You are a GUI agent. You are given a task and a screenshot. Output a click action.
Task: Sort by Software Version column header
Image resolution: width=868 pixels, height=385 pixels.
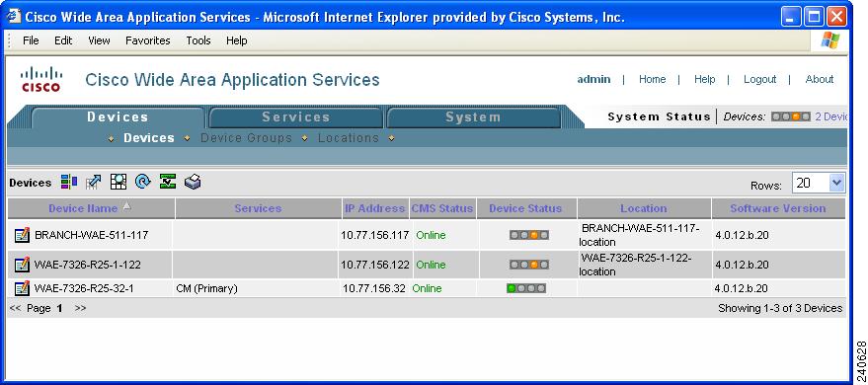click(x=778, y=208)
